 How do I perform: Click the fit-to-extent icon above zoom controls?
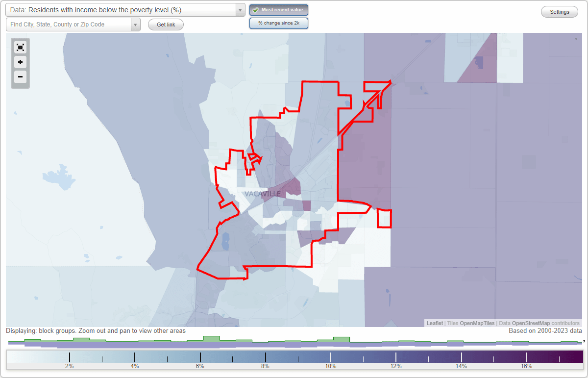point(20,47)
